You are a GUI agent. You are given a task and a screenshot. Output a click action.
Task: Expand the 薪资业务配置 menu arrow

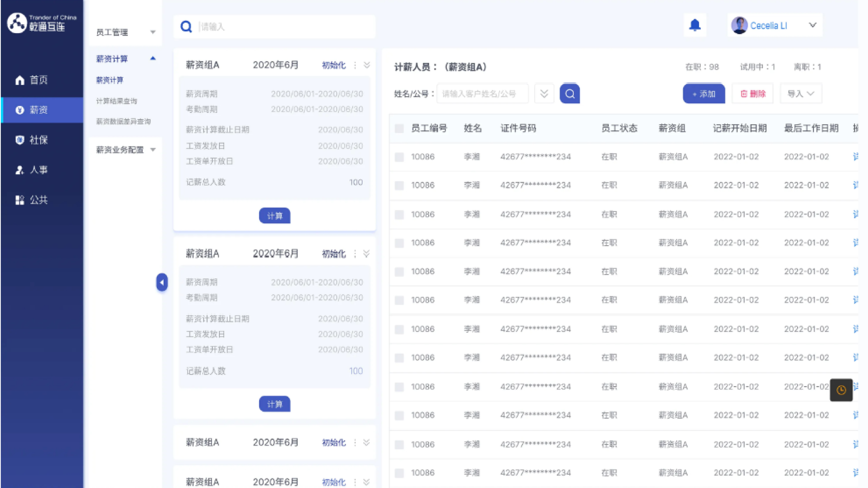click(x=153, y=150)
